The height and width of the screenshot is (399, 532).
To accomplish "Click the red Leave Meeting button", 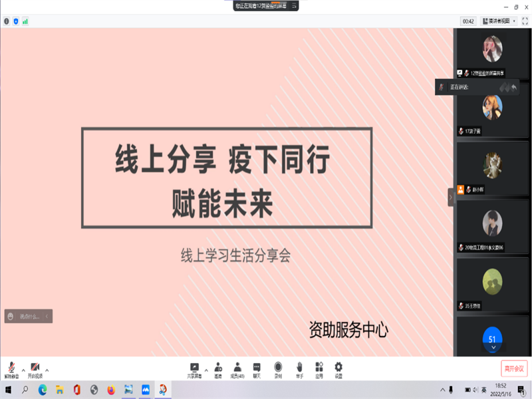I will pos(514,368).
